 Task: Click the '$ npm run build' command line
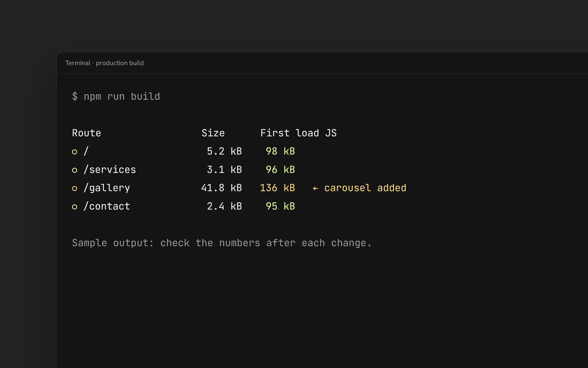pyautogui.click(x=116, y=96)
